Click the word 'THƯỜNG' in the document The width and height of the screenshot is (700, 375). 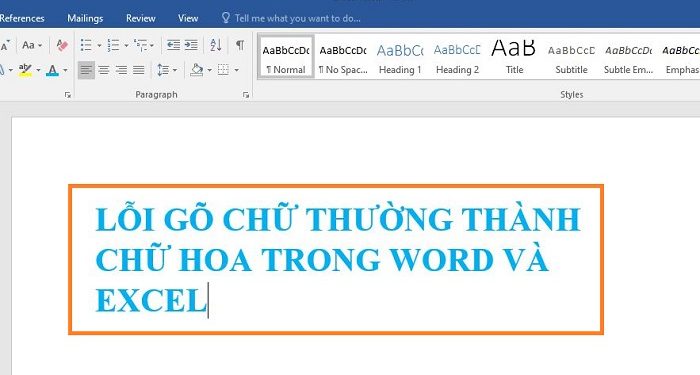[380, 218]
